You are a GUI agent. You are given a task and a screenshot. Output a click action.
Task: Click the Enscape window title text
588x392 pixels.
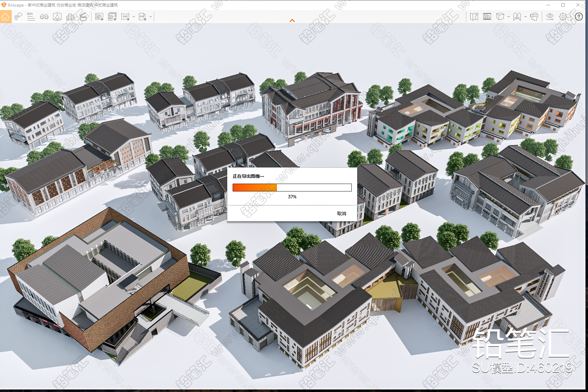[63, 5]
